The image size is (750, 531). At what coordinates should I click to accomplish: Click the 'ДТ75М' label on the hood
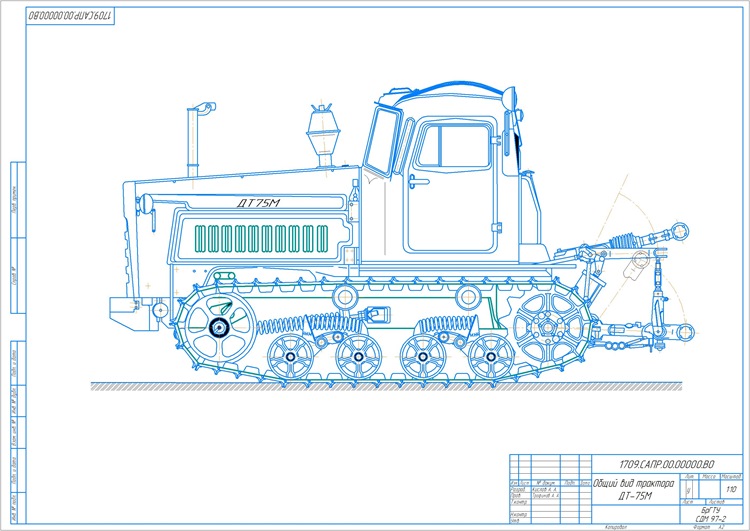[x=258, y=203]
